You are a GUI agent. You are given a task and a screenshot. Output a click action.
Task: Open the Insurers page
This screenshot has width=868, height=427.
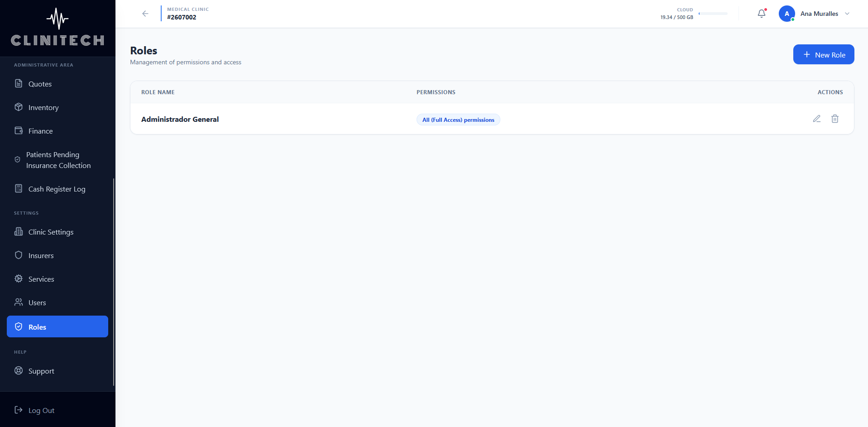coord(58,255)
